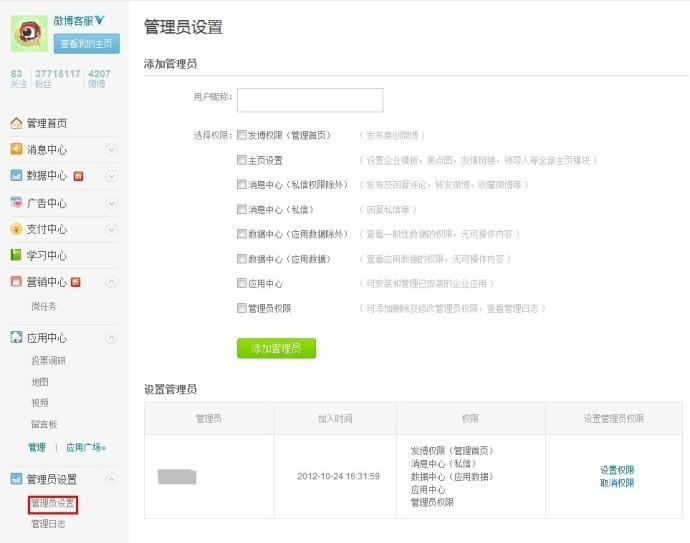Click the 支付中心 coin icon

click(x=16, y=229)
